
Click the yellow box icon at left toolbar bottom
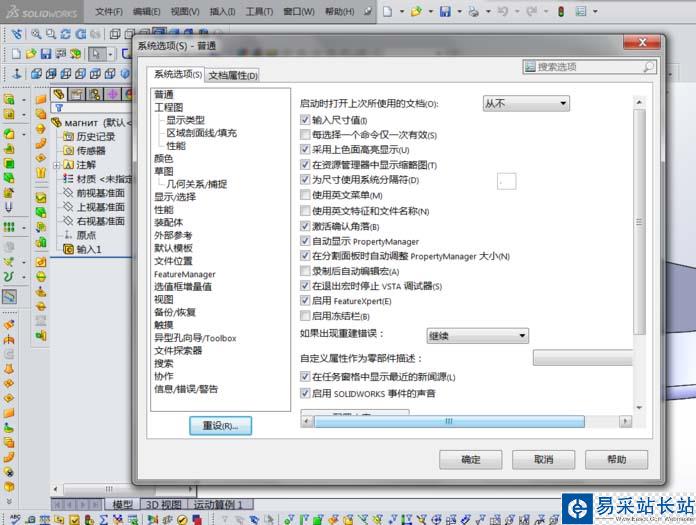9,487
